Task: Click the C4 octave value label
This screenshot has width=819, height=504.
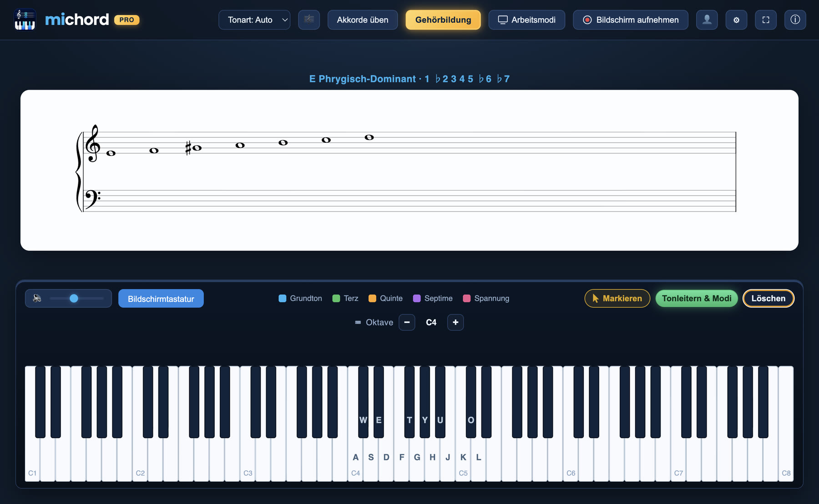Action: click(x=431, y=323)
